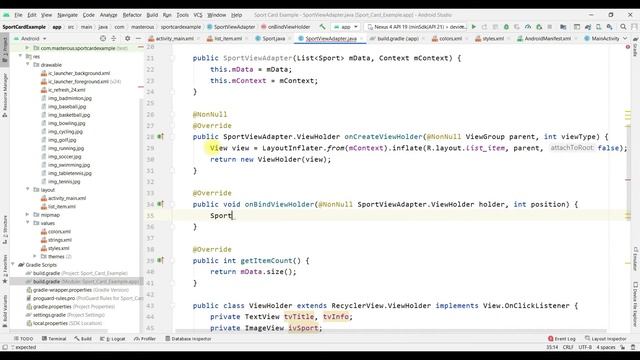Open Project panel gear options
640x360 pixels.
(x=127, y=38)
